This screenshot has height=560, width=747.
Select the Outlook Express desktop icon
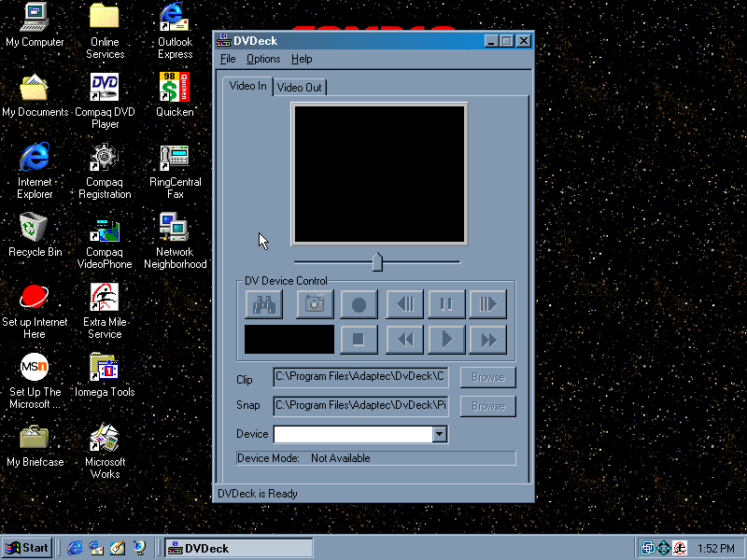coord(175,31)
